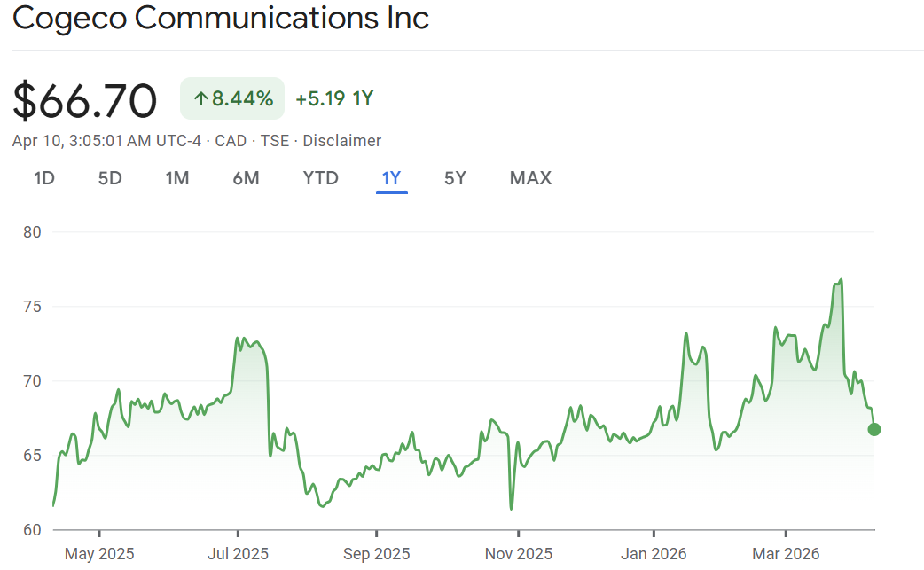Click the Cogeco Communications Inc title
This screenshot has width=924, height=570.
click(221, 18)
